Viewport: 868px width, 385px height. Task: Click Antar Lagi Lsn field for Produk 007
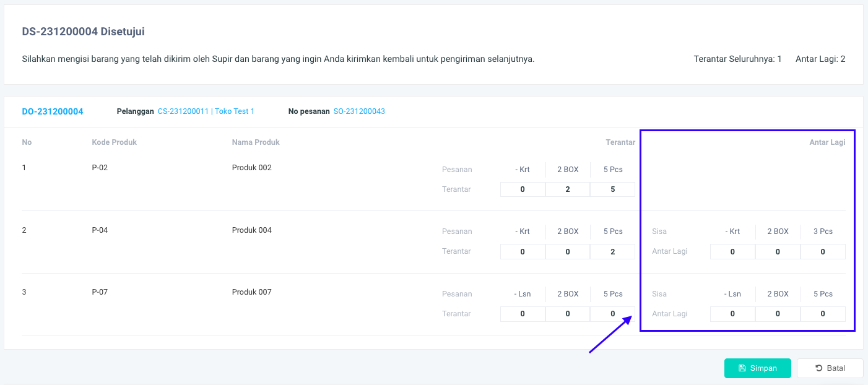pyautogui.click(x=732, y=314)
